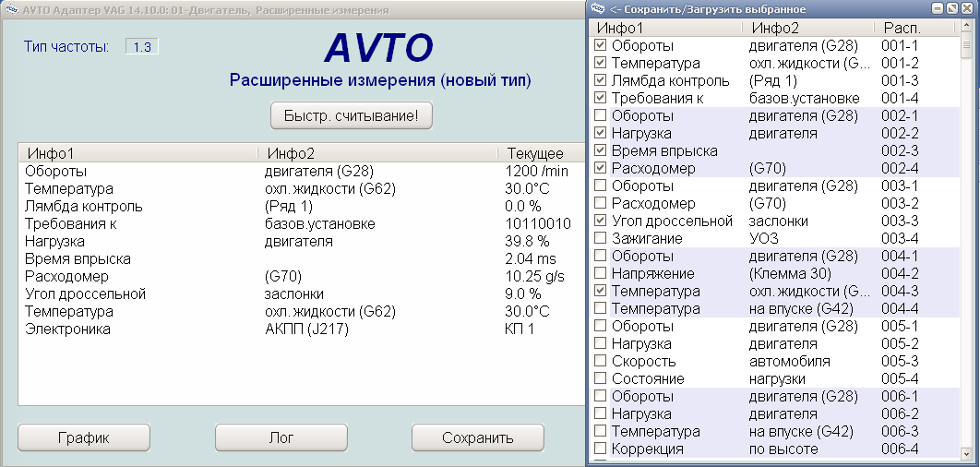The width and height of the screenshot is (980, 467).
Task: Minimize the Сохранить/Загрузить выбранное window
Action: (x=938, y=8)
